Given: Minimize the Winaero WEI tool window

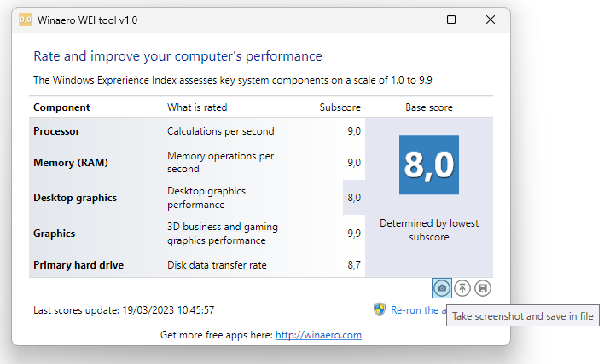Looking at the screenshot, I should (412, 20).
